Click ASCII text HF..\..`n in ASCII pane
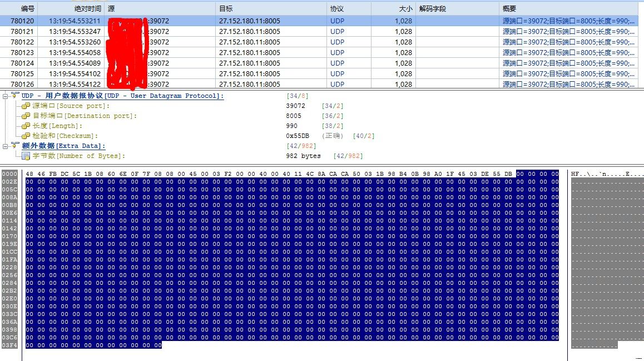Image resolution: width=644 pixels, height=361 pixels. (590, 174)
